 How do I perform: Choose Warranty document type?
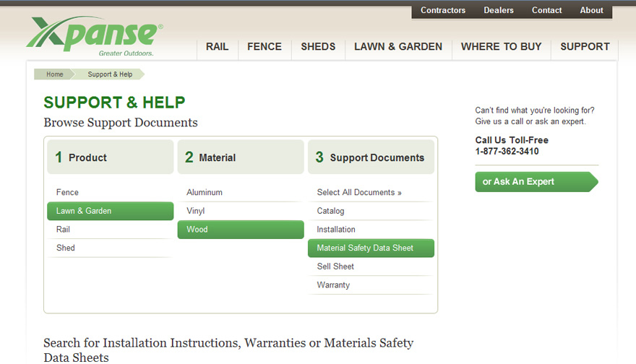(371, 285)
